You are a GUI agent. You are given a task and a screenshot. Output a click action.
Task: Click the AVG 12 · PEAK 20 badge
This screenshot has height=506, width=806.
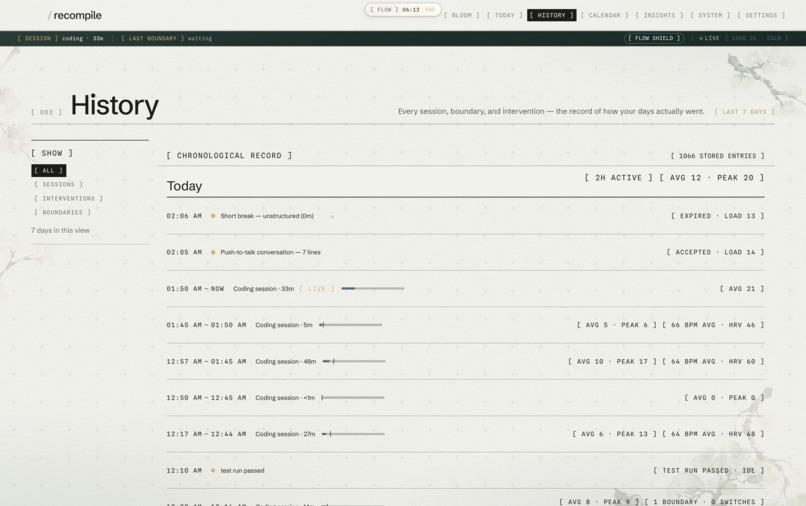(x=711, y=177)
